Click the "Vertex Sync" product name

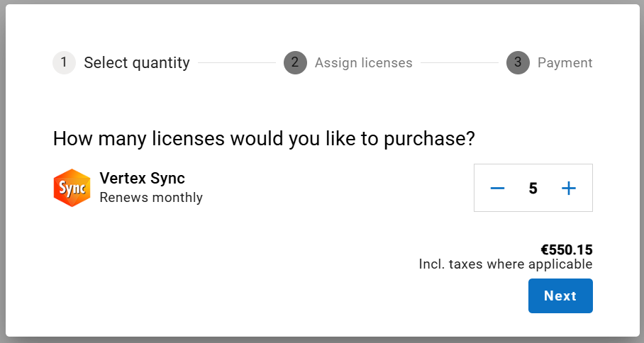142,178
